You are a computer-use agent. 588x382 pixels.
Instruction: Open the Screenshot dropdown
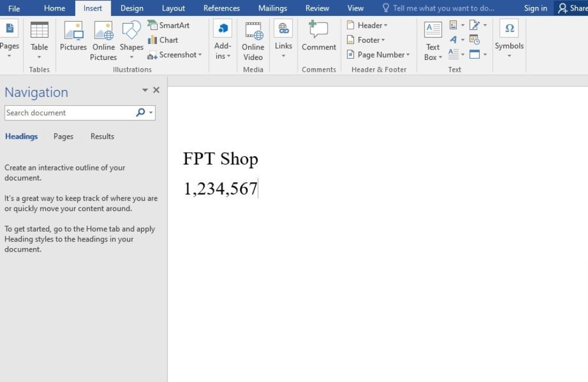(x=175, y=55)
